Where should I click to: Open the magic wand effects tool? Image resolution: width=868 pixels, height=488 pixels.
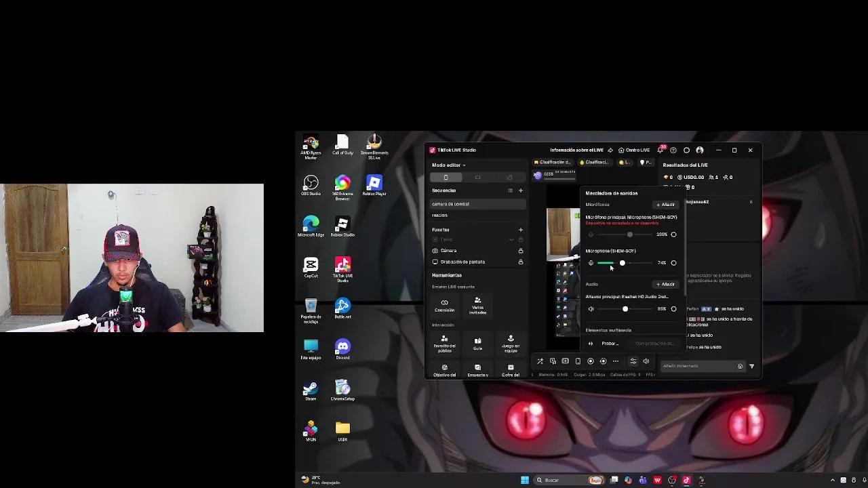point(540,361)
